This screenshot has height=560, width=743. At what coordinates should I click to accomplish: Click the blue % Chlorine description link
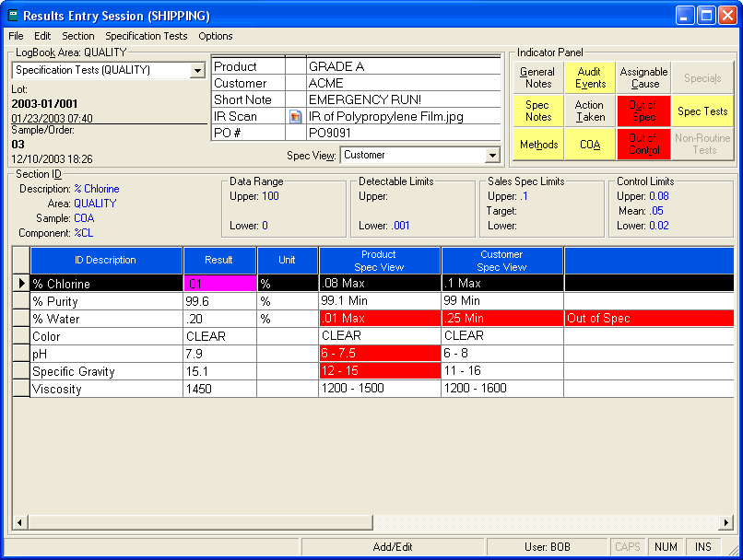(x=97, y=189)
